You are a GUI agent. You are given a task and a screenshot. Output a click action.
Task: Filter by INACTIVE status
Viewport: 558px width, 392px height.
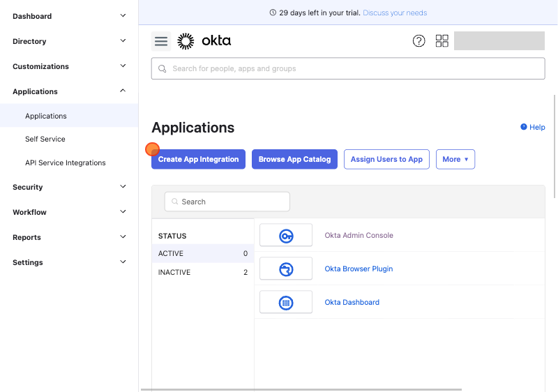click(x=203, y=272)
